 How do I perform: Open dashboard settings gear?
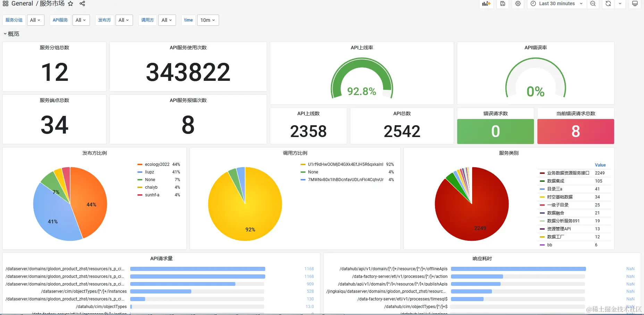518,3
